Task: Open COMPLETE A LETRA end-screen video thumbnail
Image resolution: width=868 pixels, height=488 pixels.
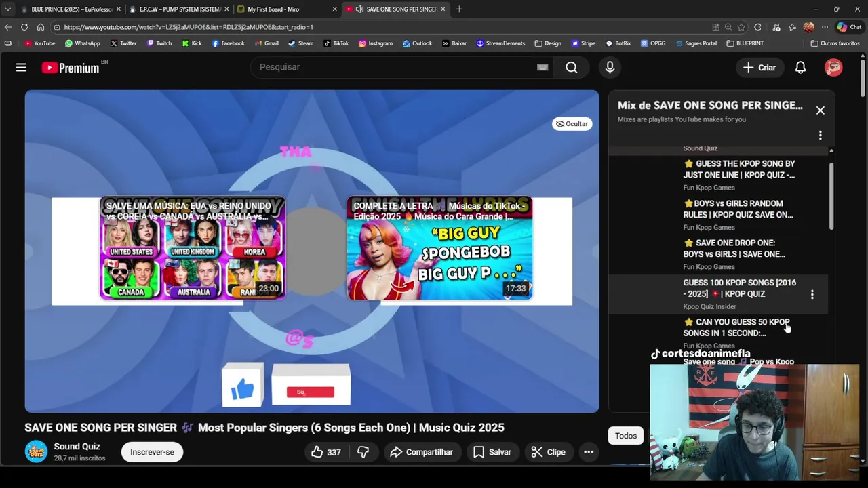Action: click(439, 249)
